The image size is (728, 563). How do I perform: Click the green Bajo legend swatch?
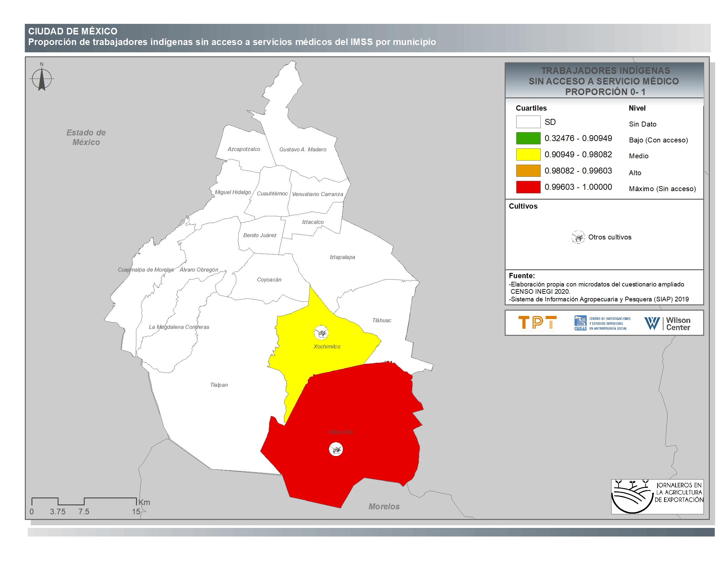[x=528, y=138]
